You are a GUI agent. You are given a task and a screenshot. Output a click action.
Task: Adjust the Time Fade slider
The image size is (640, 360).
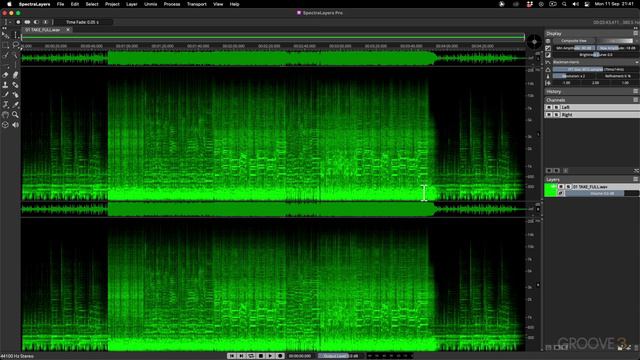click(83, 22)
